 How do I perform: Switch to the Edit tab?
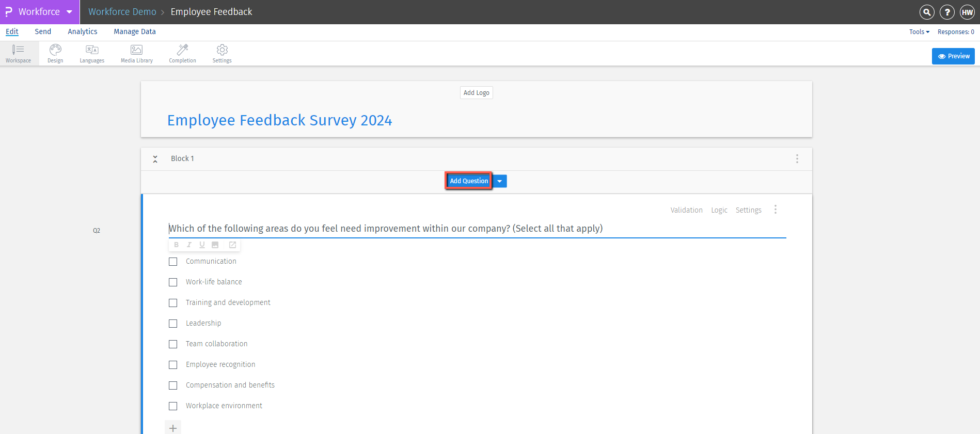click(x=12, y=31)
